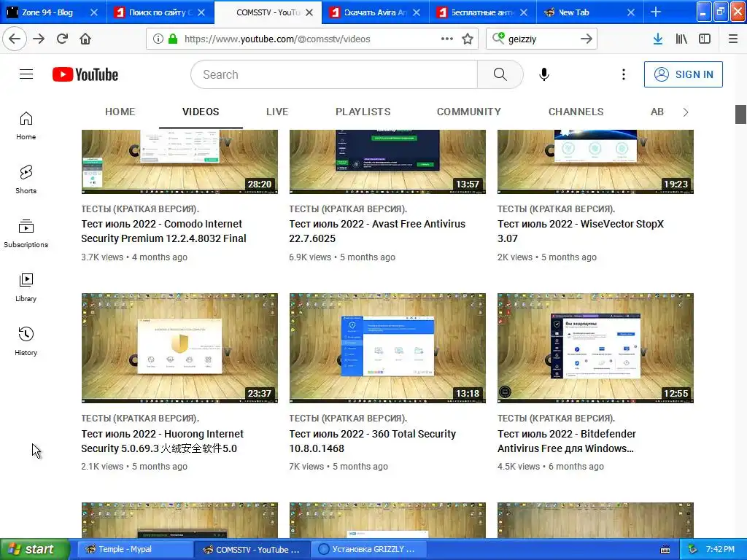Go back using browser back arrow

point(15,39)
